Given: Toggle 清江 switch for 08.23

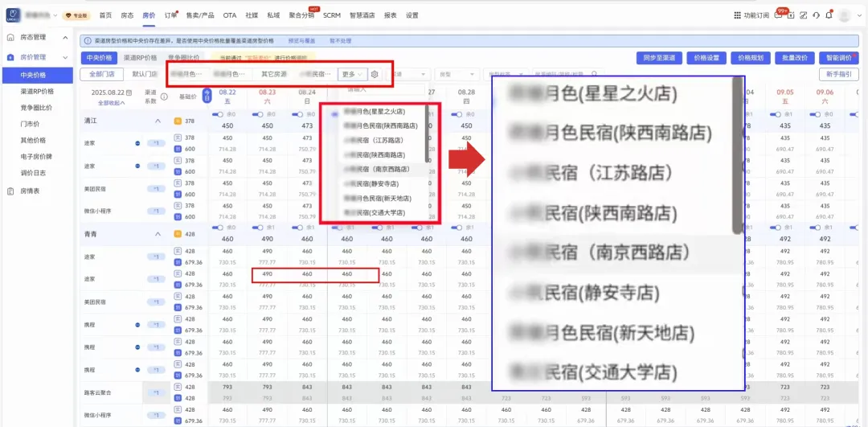Looking at the screenshot, I should click(257, 114).
